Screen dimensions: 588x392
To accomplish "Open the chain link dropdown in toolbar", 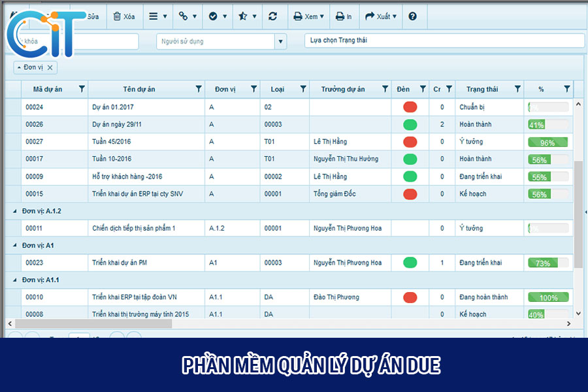I will tap(188, 16).
